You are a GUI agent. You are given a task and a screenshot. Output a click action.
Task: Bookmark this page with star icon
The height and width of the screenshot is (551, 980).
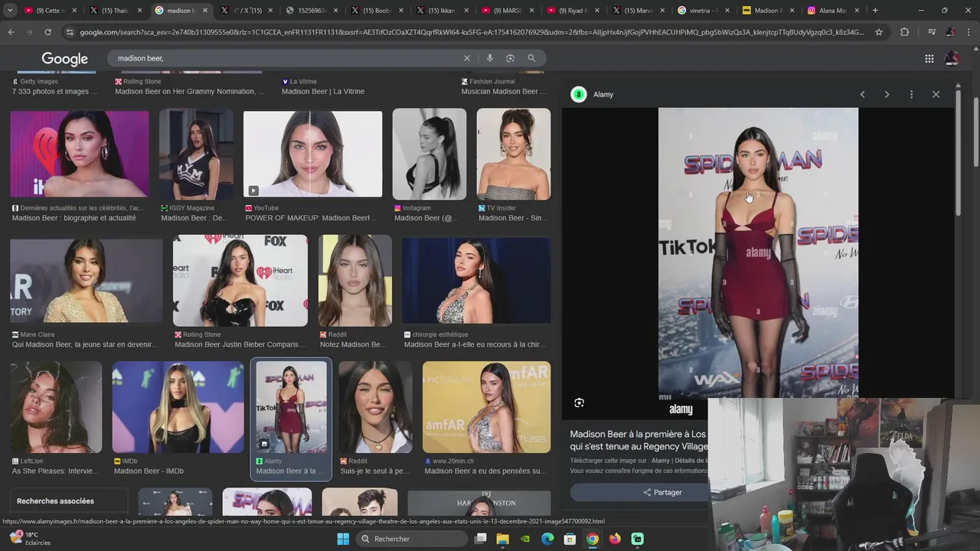[879, 32]
